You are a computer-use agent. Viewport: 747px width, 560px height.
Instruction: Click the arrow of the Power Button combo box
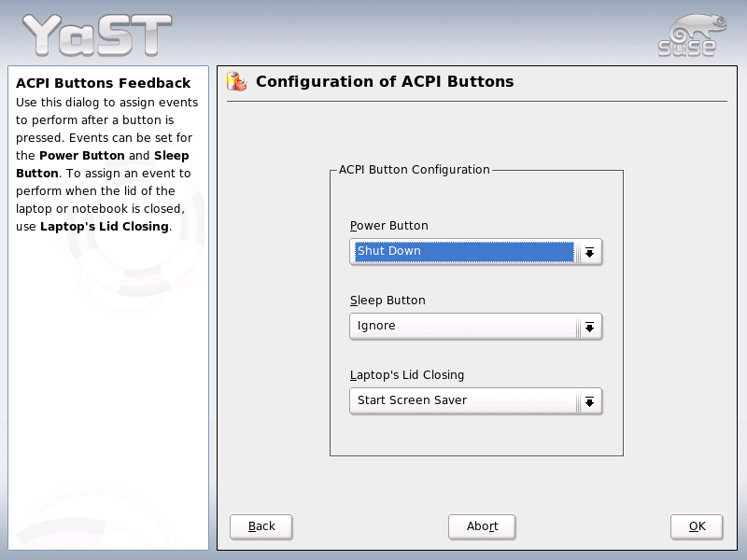click(589, 252)
